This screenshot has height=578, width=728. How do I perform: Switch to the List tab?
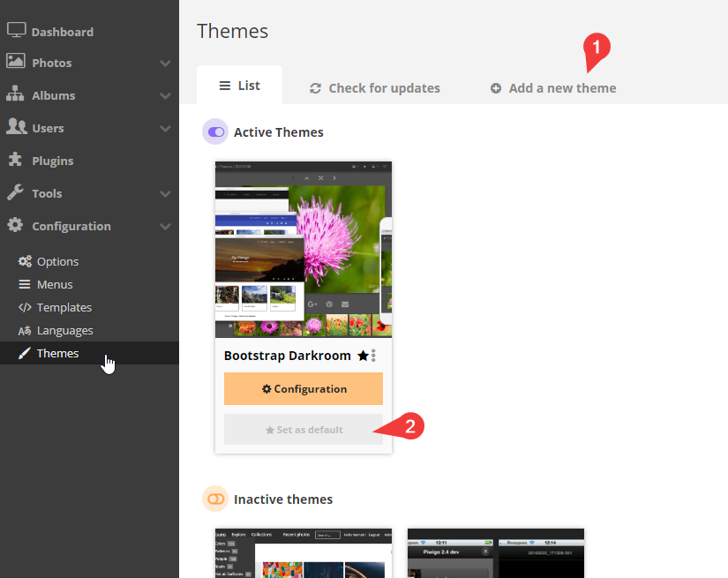(239, 85)
